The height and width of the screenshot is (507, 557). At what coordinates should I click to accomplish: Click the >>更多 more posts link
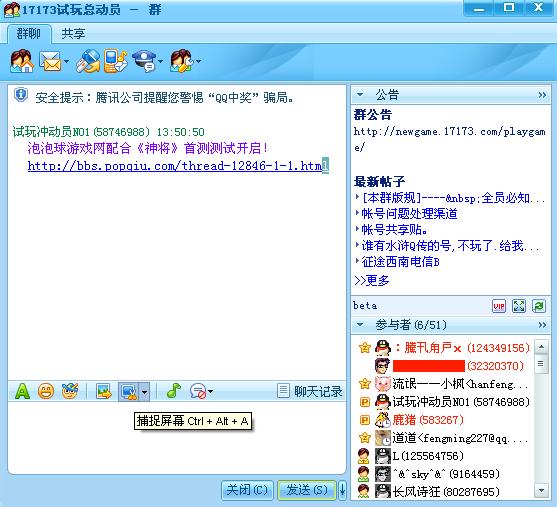[372, 281]
